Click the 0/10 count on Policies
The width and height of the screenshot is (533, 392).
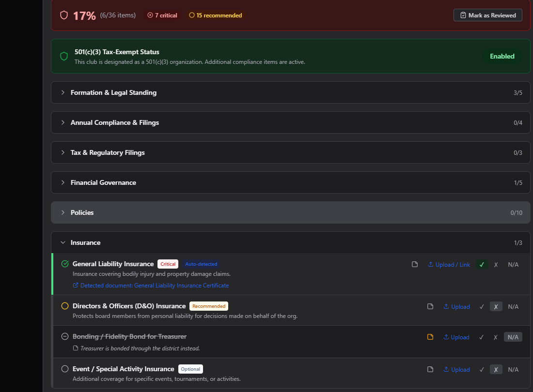click(x=517, y=213)
